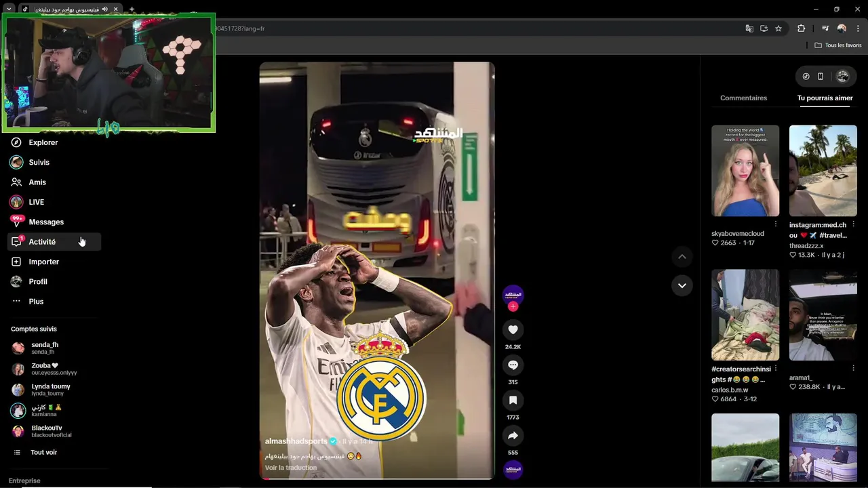Click the address bar URL field
868x488 pixels.
tap(475, 28)
